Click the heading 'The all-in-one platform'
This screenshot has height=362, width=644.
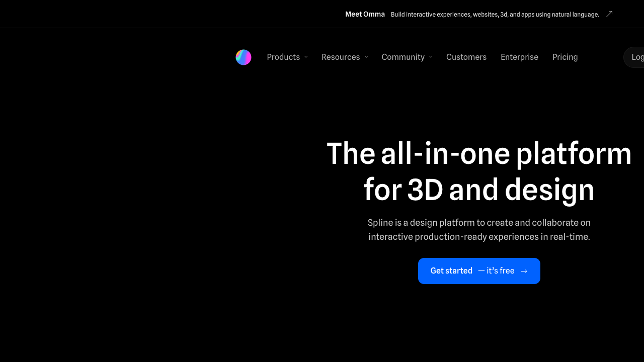click(479, 153)
